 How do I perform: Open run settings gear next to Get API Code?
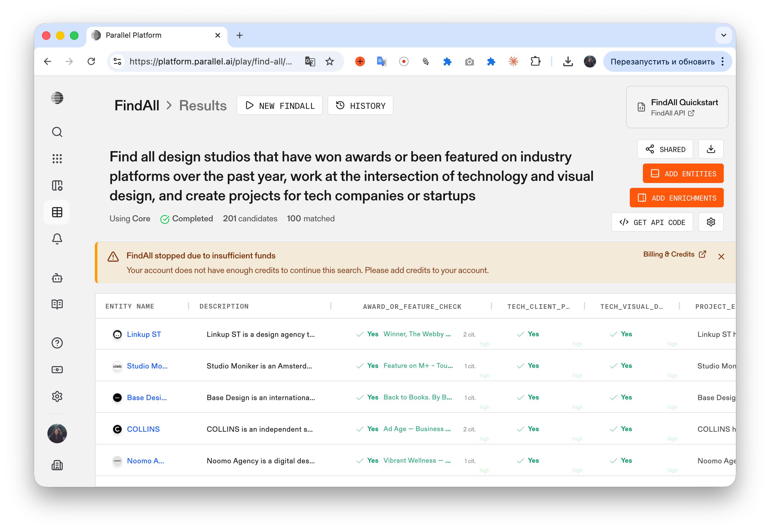pos(711,222)
